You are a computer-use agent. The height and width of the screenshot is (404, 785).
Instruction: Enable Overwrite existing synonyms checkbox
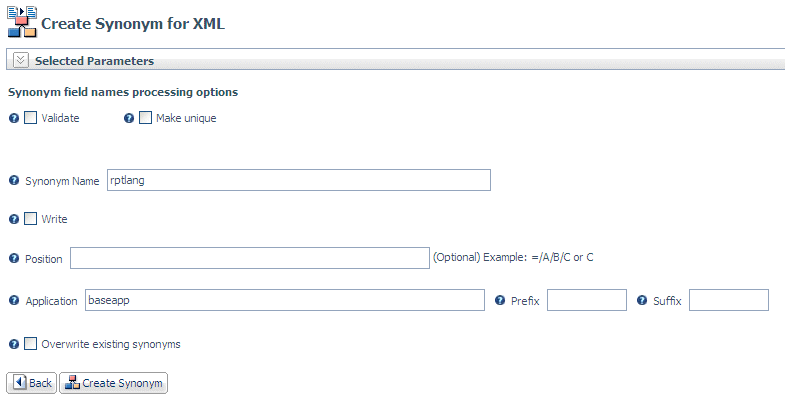[x=31, y=344]
